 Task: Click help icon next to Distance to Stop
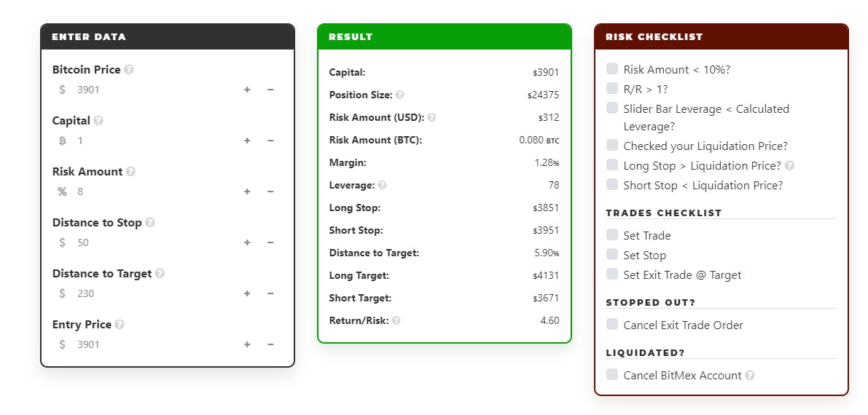pyautogui.click(x=149, y=223)
